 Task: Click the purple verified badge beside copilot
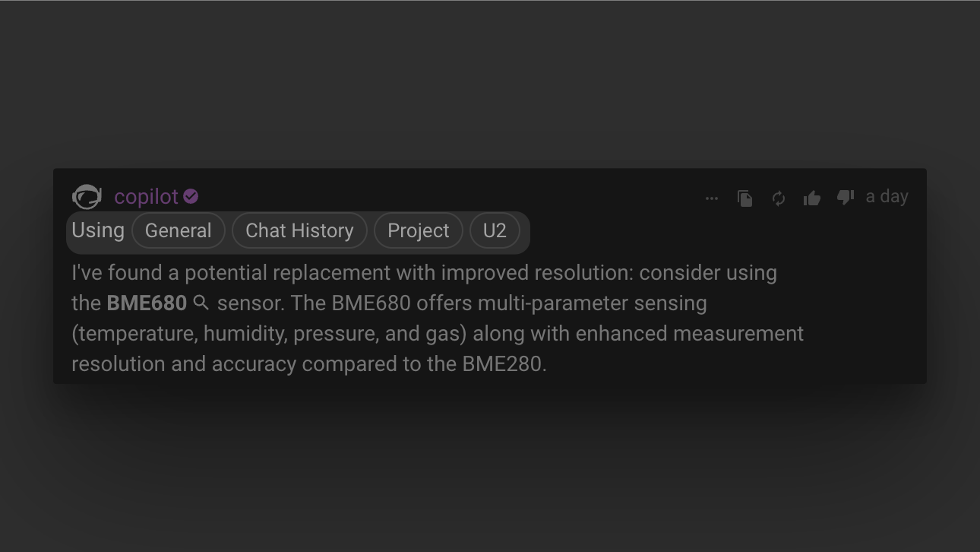pyautogui.click(x=191, y=197)
